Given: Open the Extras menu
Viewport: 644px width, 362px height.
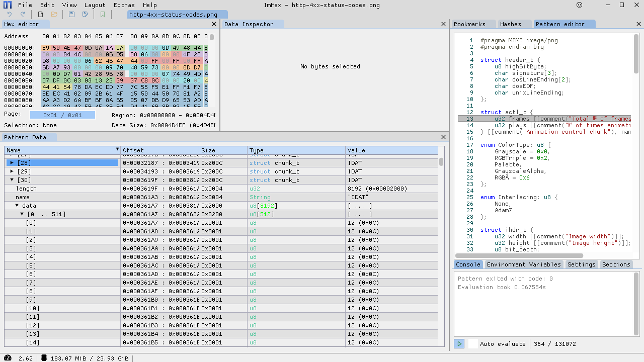Looking at the screenshot, I should tap(123, 5).
